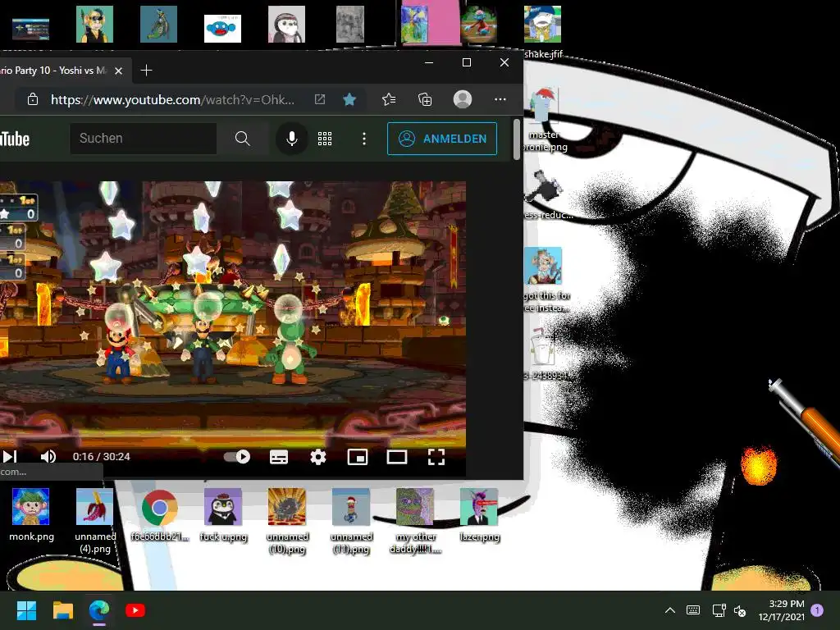The height and width of the screenshot is (630, 840).
Task: Open video settings gear
Action: 318,457
